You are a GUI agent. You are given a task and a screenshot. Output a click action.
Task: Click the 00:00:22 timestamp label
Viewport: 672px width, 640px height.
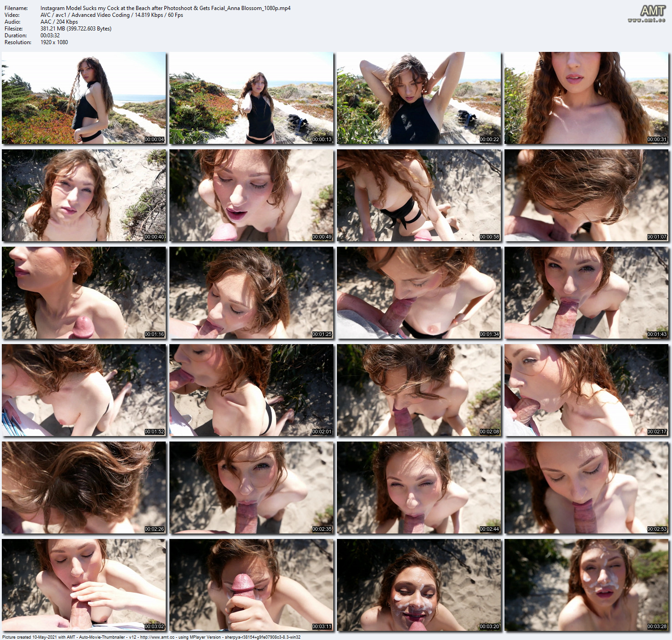click(489, 140)
